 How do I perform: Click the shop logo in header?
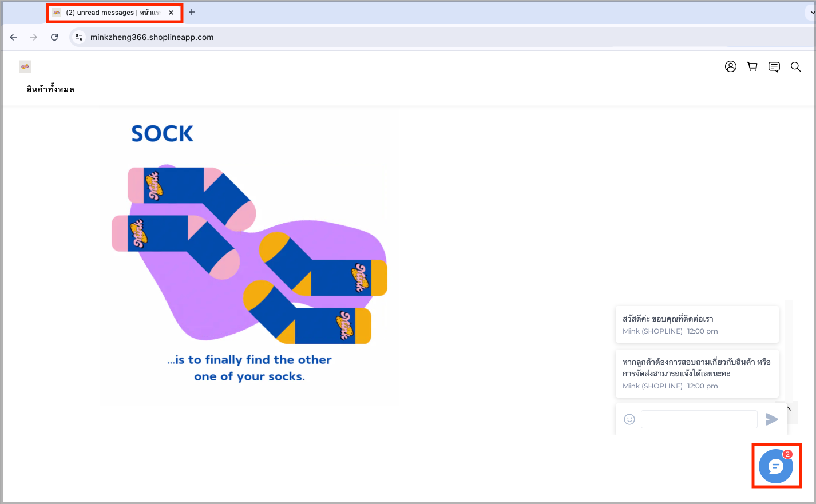pos(25,66)
